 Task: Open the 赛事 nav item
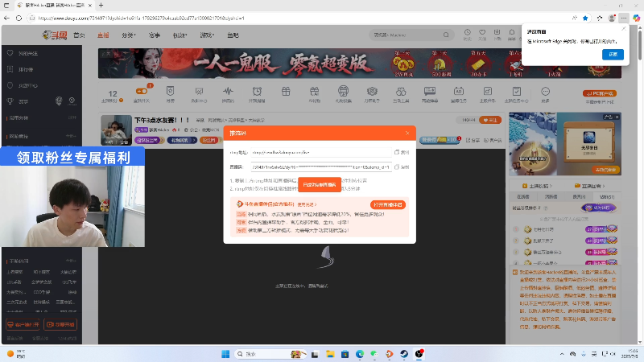click(x=155, y=35)
